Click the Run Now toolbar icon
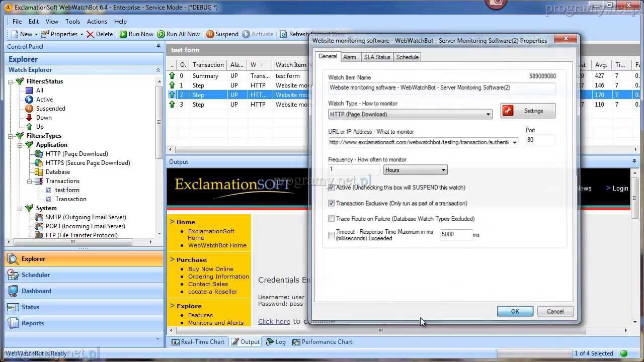 tap(123, 34)
